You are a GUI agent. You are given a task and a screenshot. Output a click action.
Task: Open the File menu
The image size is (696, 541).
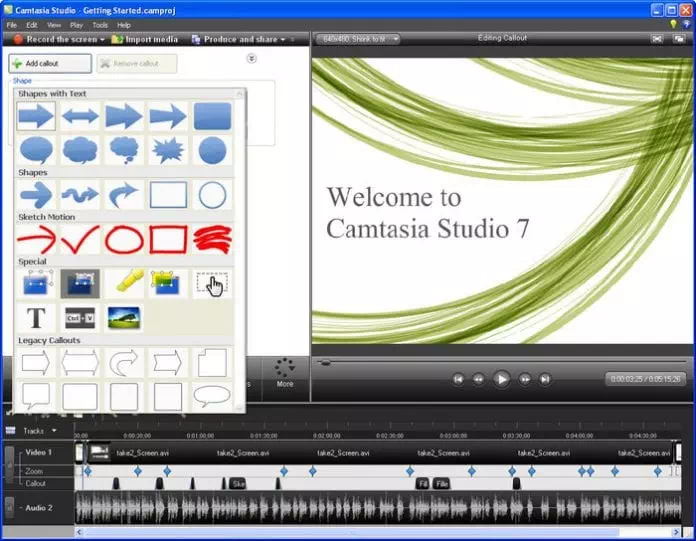tap(12, 25)
